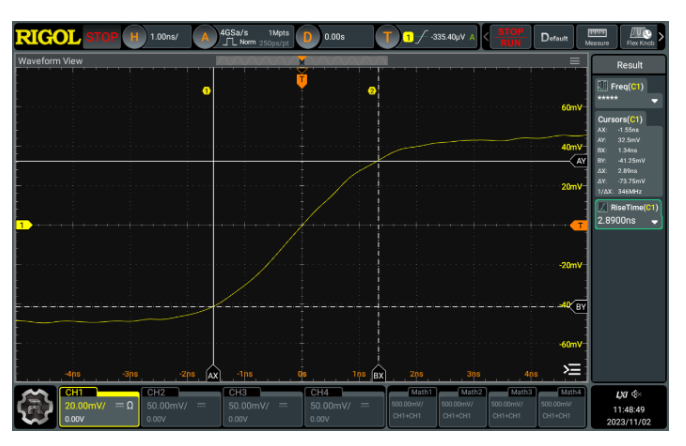Image resolution: width=686 pixels, height=446 pixels.
Task: Toggle the CH1 channel
Action: click(99, 407)
